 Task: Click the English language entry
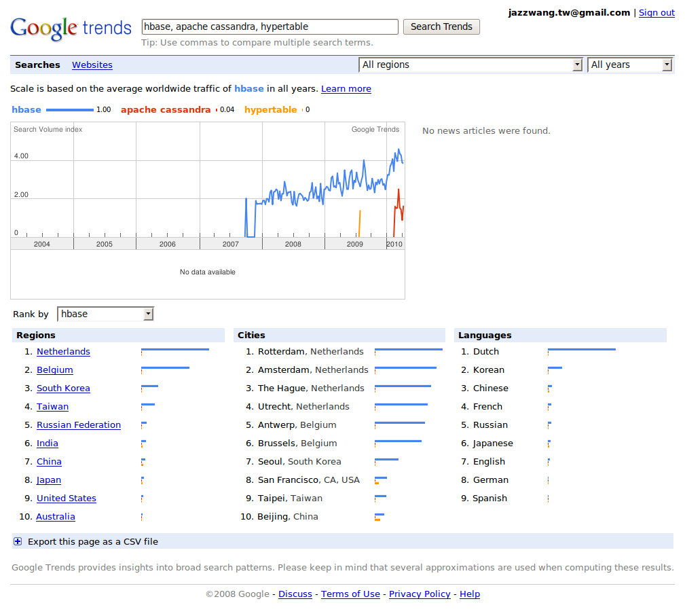pyautogui.click(x=489, y=462)
